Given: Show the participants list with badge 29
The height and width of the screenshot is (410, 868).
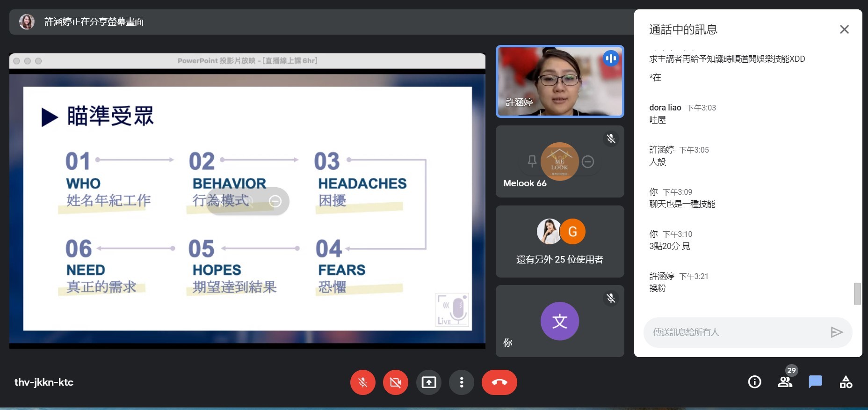Looking at the screenshot, I should point(785,382).
